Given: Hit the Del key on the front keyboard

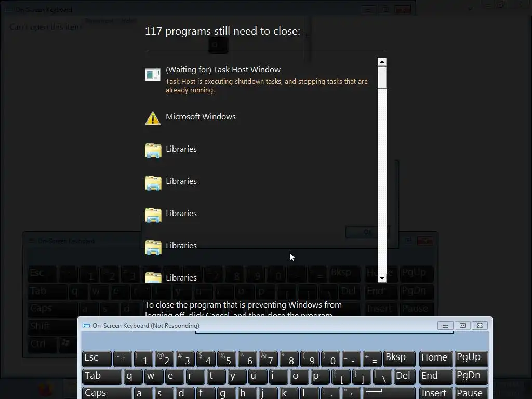Looking at the screenshot, I should 405,377.
